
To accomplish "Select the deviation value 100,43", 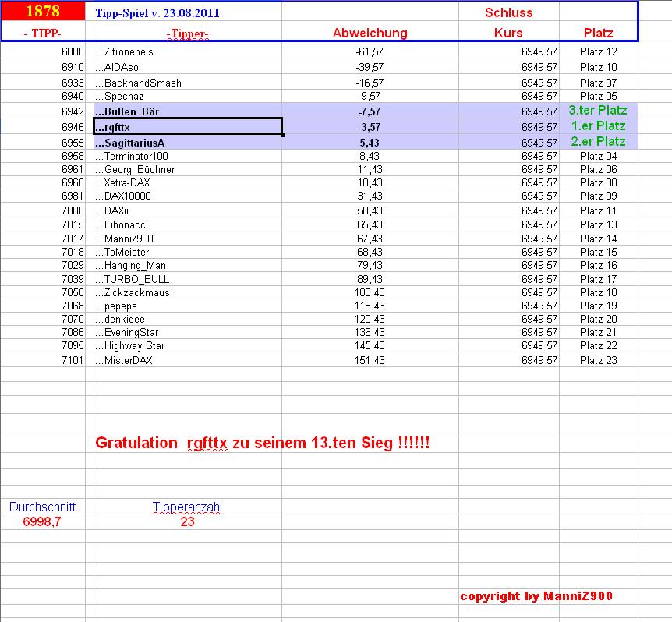I will pyautogui.click(x=370, y=292).
